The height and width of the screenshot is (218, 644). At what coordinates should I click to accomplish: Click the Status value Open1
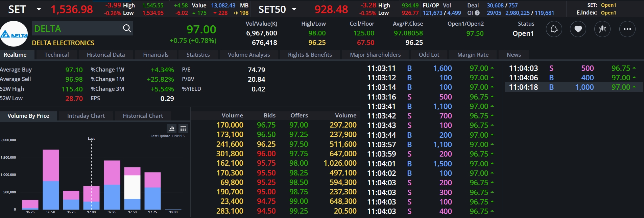point(523,33)
